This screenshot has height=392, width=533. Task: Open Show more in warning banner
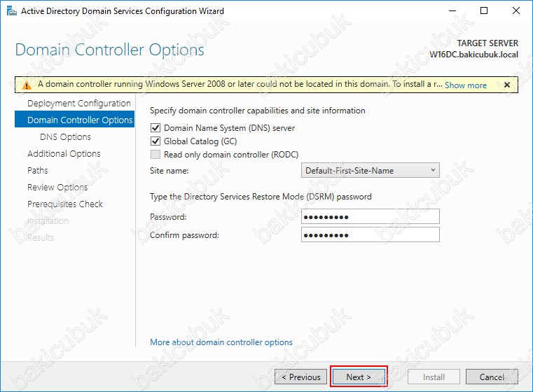(x=466, y=85)
